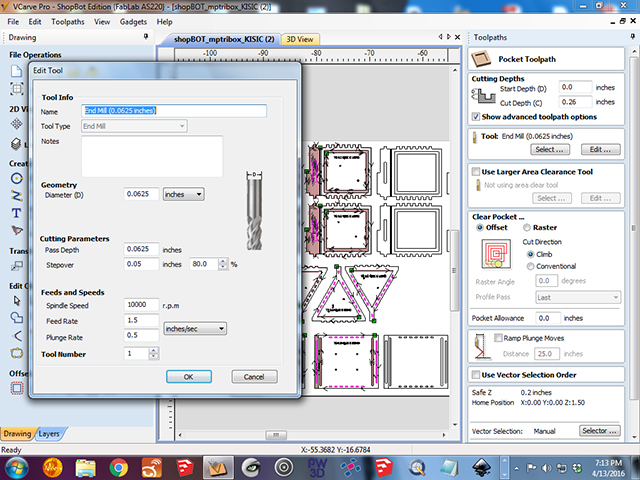
Task: Open the File menu
Action: tap(13, 22)
